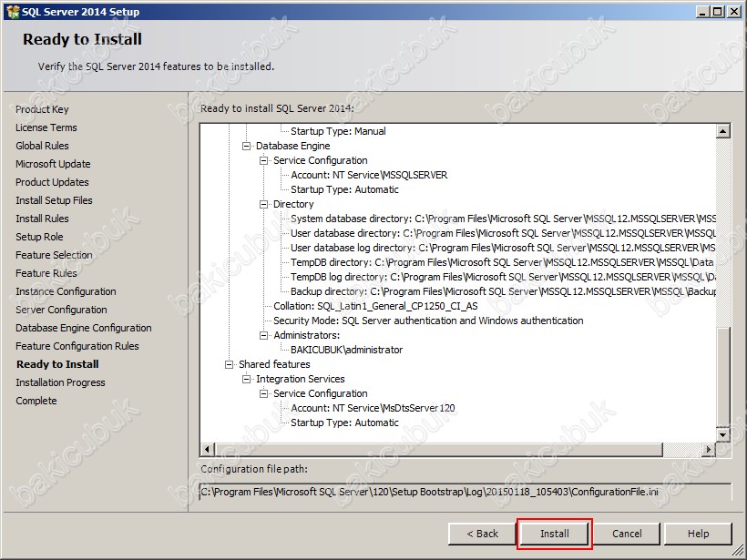Select the Instance Configuration step
The image size is (747, 560).
click(66, 291)
